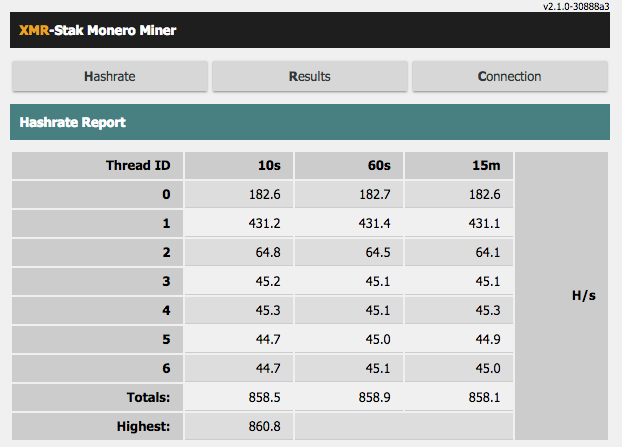Image resolution: width=622 pixels, height=447 pixels.
Task: Switch to the Results tab
Action: pos(310,76)
